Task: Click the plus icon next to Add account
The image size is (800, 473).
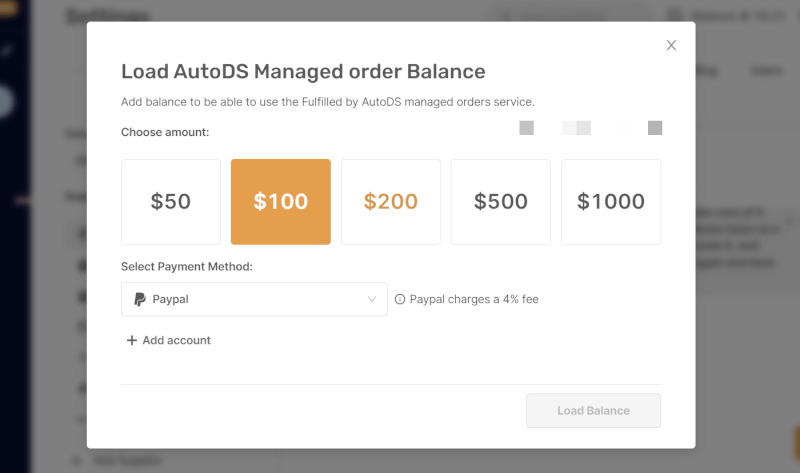Action: (132, 340)
